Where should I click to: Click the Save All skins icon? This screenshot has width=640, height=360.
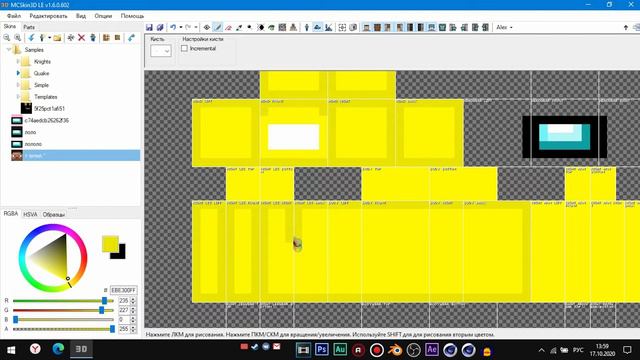click(x=160, y=27)
